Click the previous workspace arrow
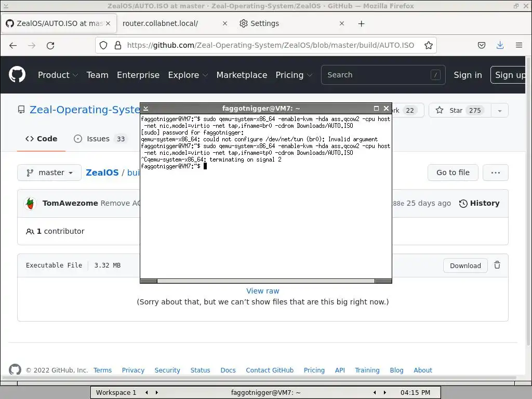 click(147, 393)
